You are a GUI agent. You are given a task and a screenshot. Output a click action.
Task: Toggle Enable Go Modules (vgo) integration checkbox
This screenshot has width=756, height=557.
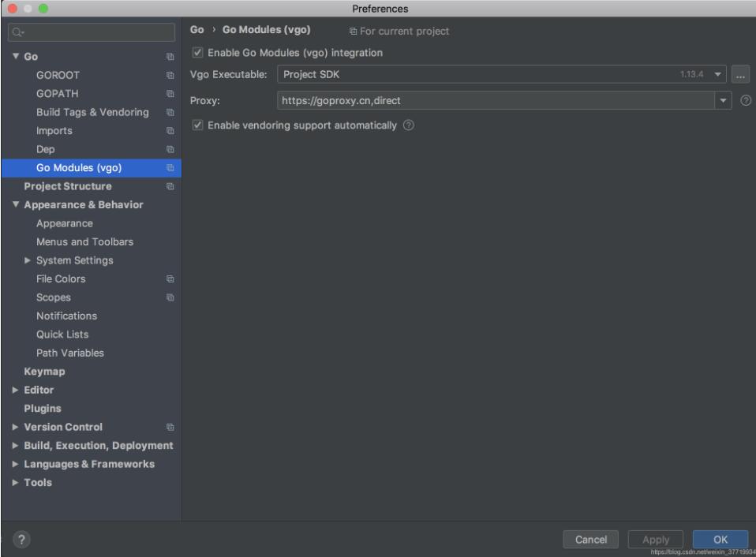point(197,53)
